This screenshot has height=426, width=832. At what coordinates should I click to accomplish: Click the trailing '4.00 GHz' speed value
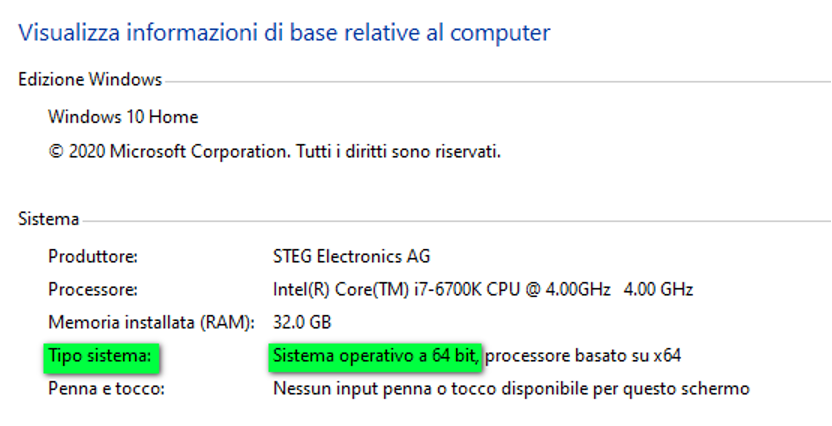(658, 290)
